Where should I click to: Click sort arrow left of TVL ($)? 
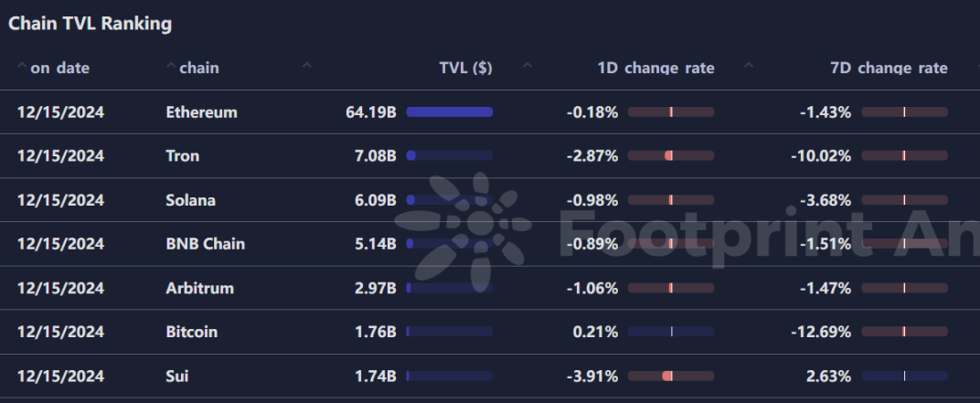coord(307,64)
